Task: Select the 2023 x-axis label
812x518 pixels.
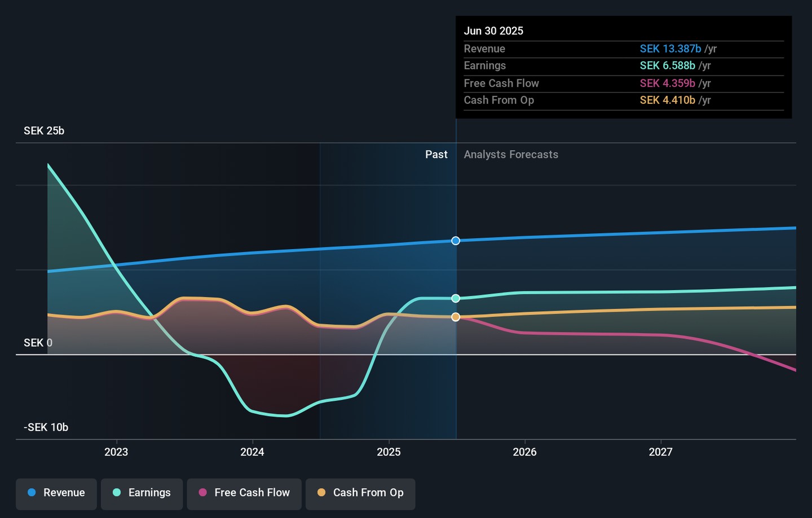Action: pos(116,452)
